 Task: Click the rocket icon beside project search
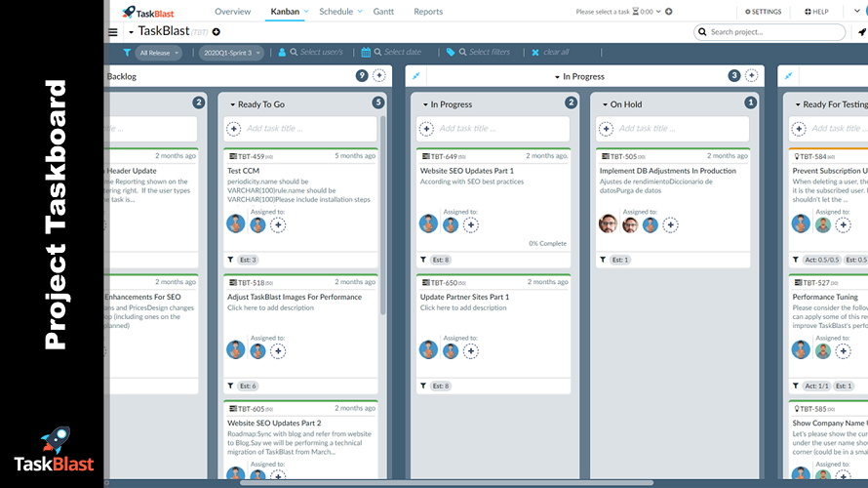point(861,32)
